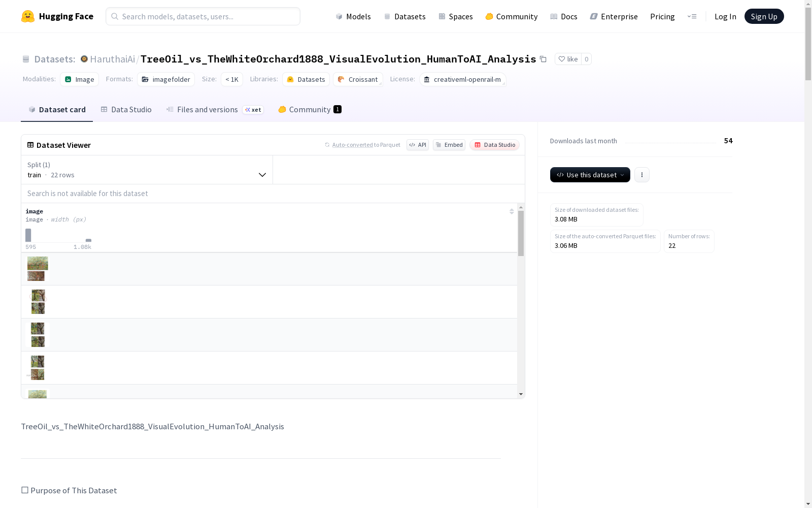Viewport: 812px width, 508px height.
Task: Click the "Purpose of This Dataset" heading text
Action: pyautogui.click(x=74, y=490)
